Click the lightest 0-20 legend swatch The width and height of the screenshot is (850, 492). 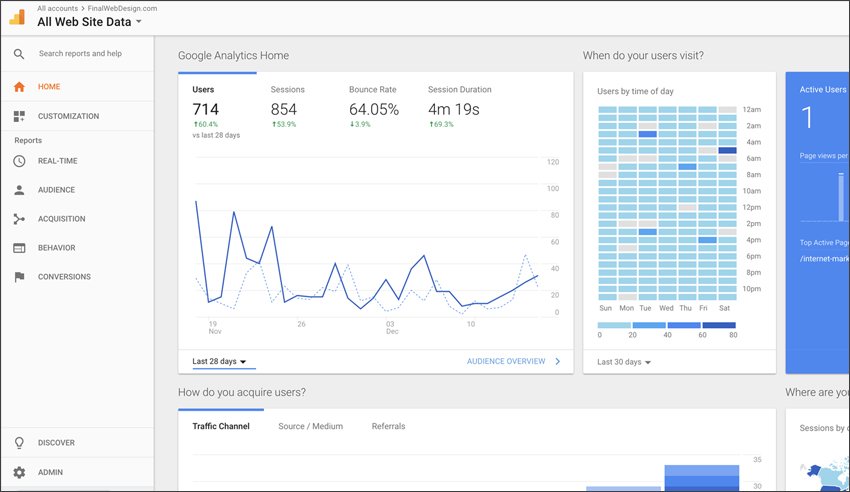614,325
